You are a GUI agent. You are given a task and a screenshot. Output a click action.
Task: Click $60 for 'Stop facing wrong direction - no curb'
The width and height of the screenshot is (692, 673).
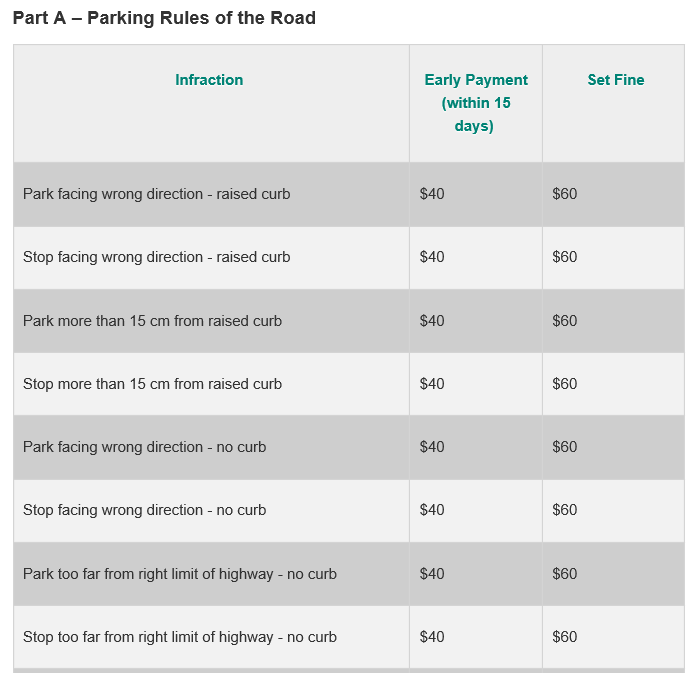tap(565, 510)
